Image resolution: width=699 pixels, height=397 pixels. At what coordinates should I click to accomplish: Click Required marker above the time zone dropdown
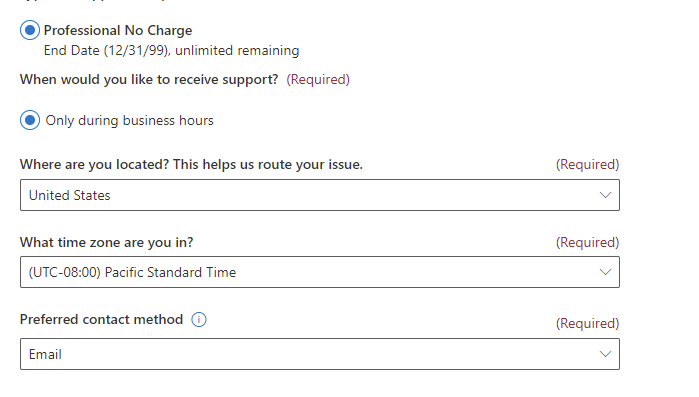click(x=588, y=242)
